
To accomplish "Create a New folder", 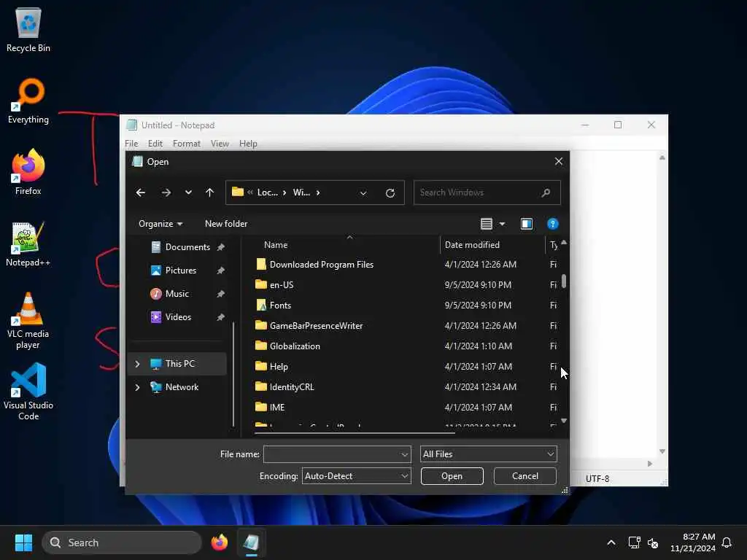I will 226,224.
